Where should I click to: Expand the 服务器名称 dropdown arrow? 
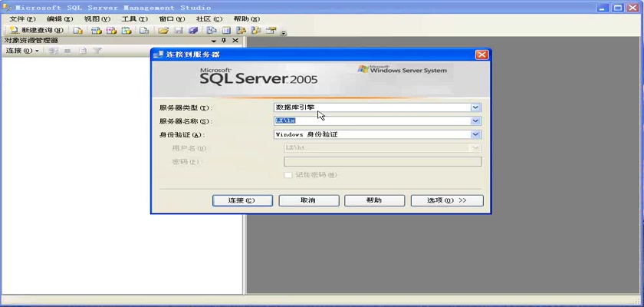pos(475,120)
